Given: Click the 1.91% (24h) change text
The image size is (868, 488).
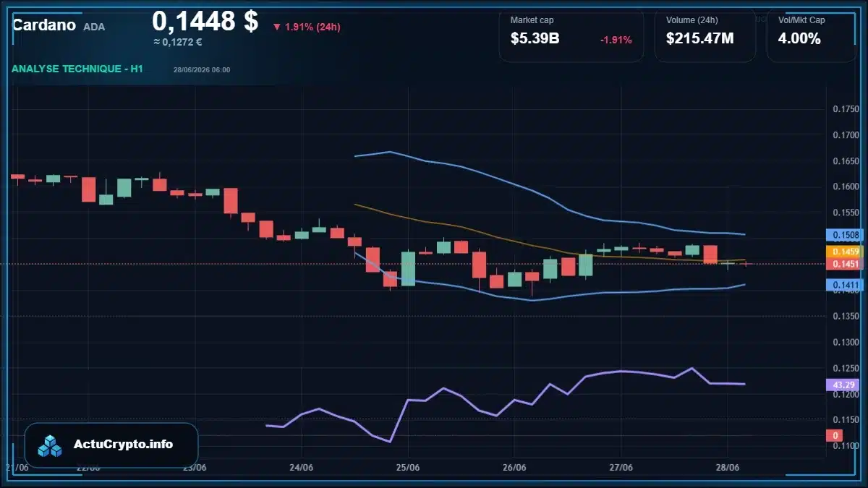Looking at the screenshot, I should point(312,27).
